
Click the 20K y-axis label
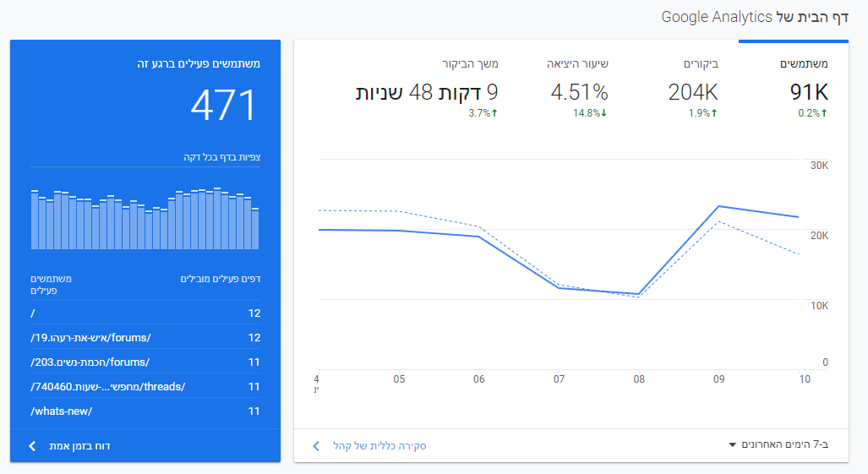pos(819,236)
